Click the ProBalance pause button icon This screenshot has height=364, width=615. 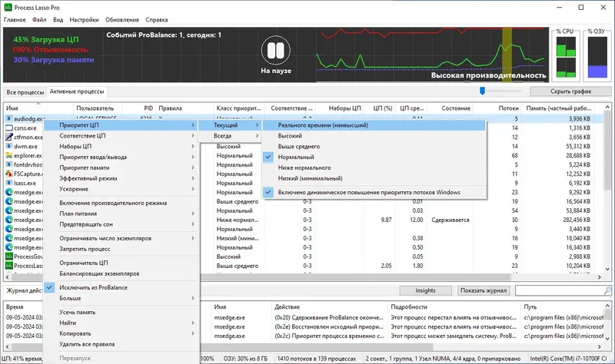[x=276, y=50]
